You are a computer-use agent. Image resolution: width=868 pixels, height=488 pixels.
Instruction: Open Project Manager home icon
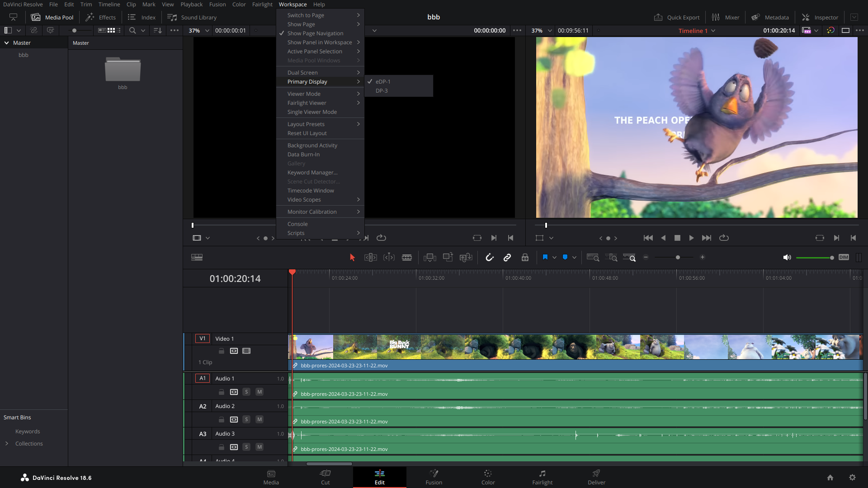coord(830,478)
